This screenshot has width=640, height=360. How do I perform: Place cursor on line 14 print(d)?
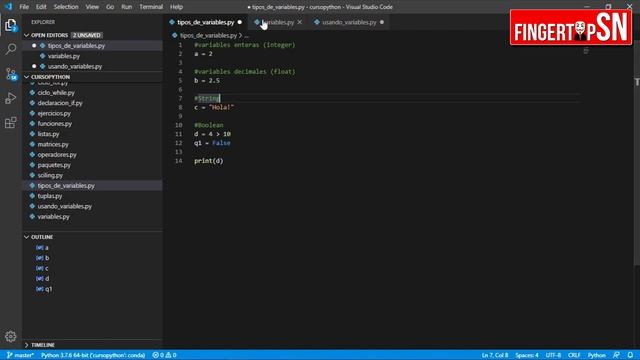coord(209,161)
